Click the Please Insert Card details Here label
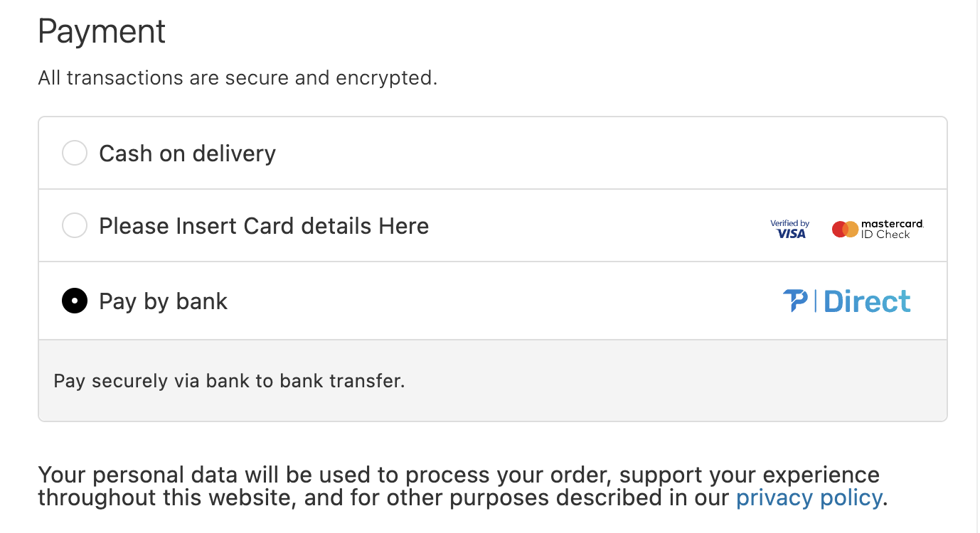980x533 pixels. [x=264, y=226]
